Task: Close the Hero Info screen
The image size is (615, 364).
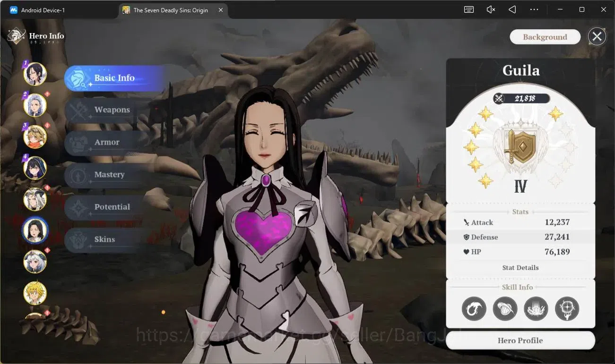Action: (597, 36)
